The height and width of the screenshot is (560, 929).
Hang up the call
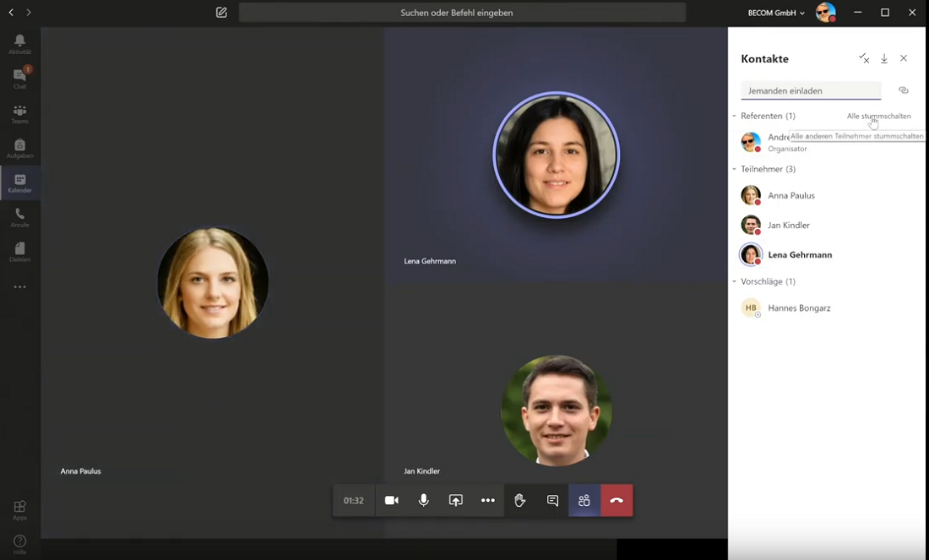click(617, 500)
